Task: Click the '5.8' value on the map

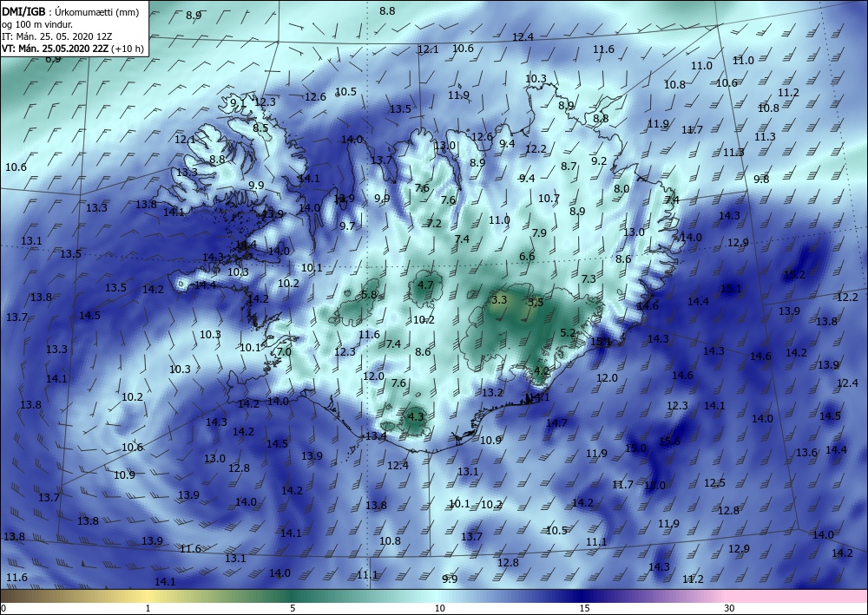Action: click(x=369, y=295)
